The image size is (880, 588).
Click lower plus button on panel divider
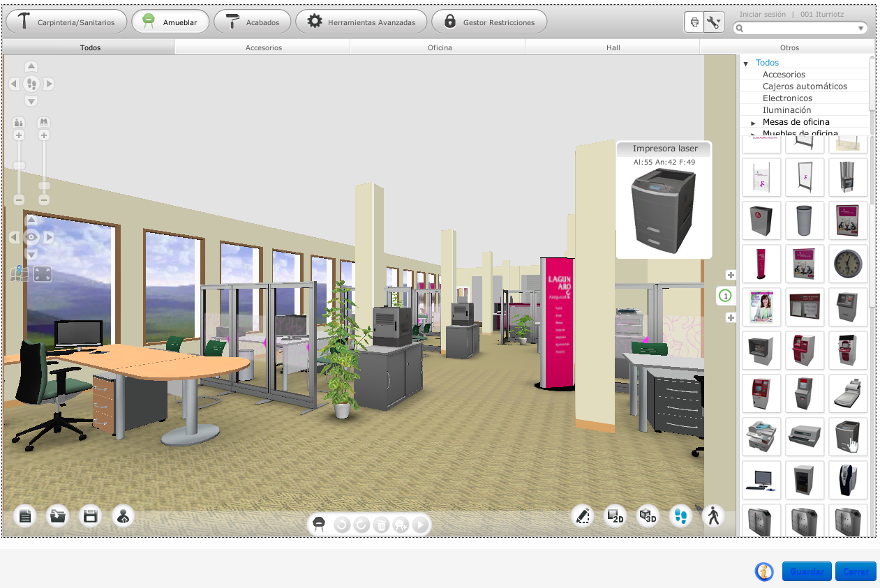pyautogui.click(x=731, y=318)
